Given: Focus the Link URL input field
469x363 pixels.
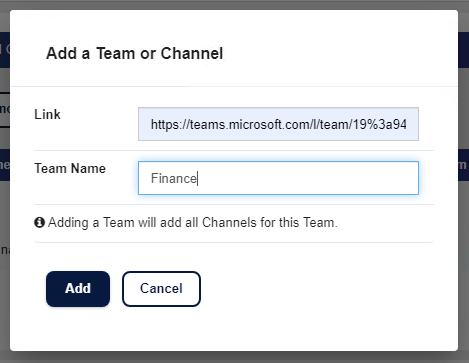Looking at the screenshot, I should click(x=278, y=124).
